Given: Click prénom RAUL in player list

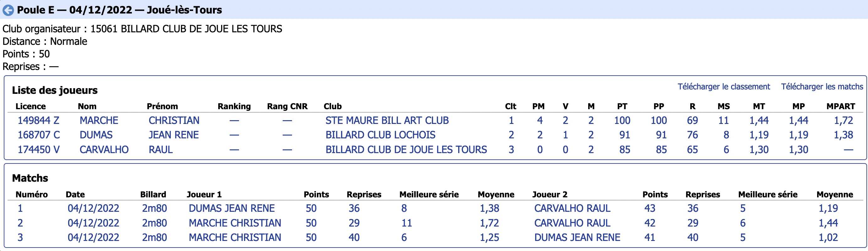Looking at the screenshot, I should [x=161, y=150].
